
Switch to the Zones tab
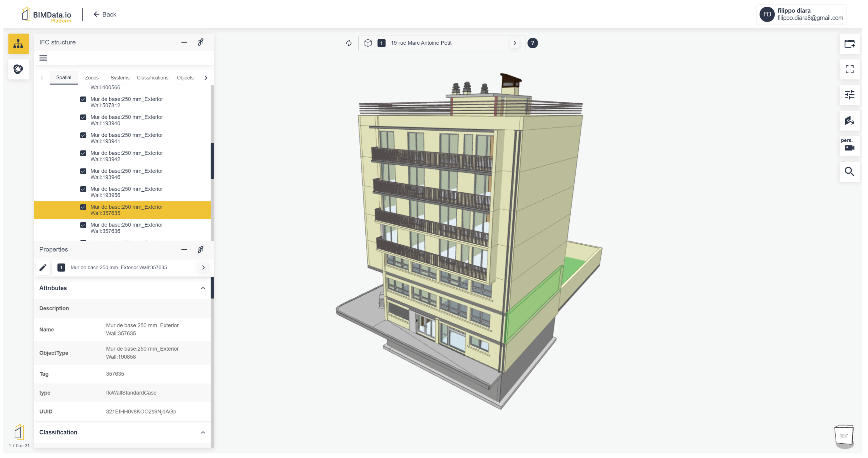tap(92, 78)
